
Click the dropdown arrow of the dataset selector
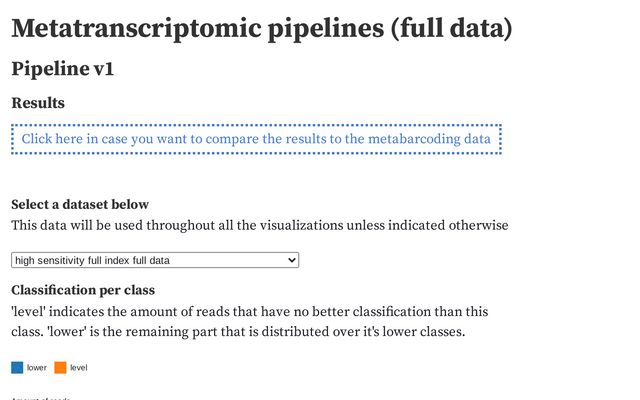click(292, 260)
